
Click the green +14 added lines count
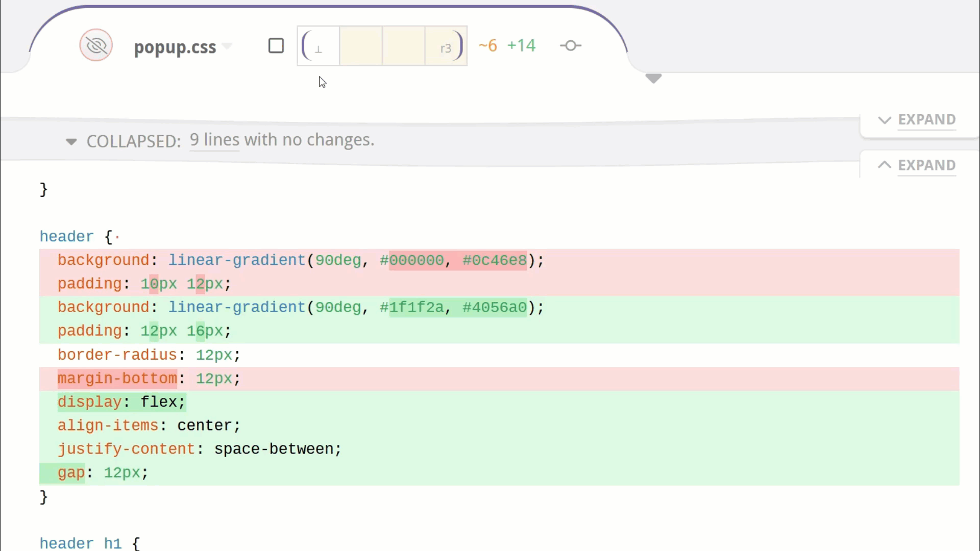click(x=521, y=45)
